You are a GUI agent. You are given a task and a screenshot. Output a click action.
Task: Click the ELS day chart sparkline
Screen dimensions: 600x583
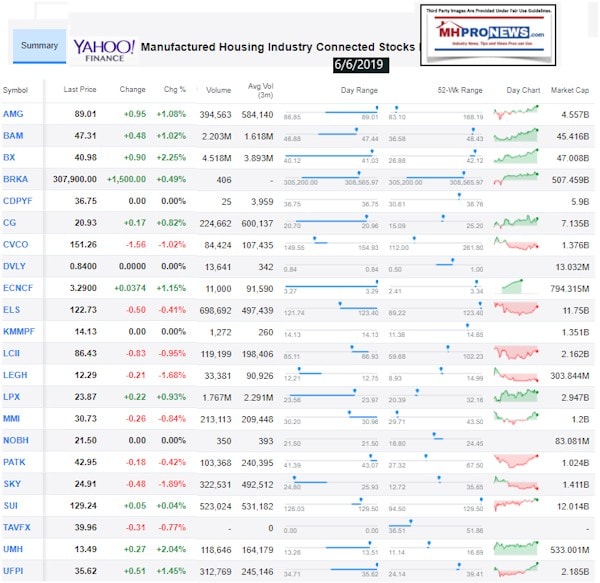[x=516, y=308]
